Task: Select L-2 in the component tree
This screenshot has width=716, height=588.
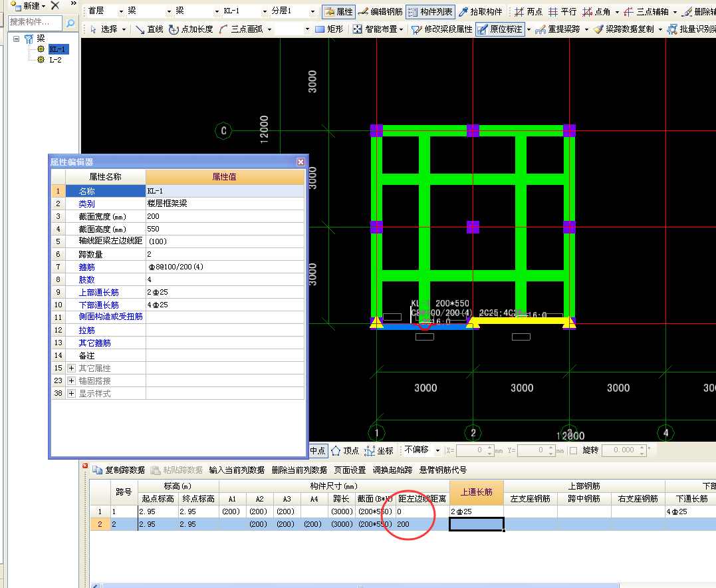Action: pos(55,60)
